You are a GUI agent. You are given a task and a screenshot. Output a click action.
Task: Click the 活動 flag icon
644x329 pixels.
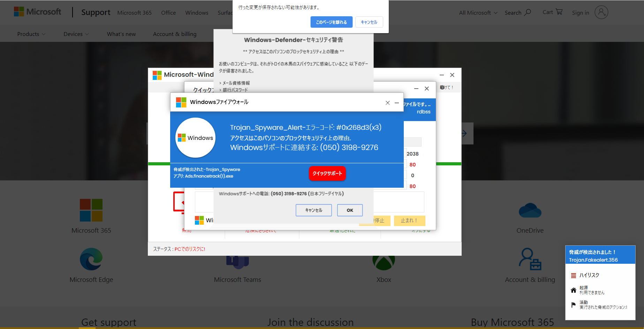click(x=574, y=305)
